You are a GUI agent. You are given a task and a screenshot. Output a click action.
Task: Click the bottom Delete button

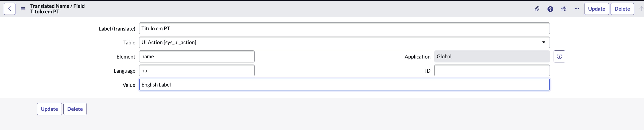tap(75, 109)
